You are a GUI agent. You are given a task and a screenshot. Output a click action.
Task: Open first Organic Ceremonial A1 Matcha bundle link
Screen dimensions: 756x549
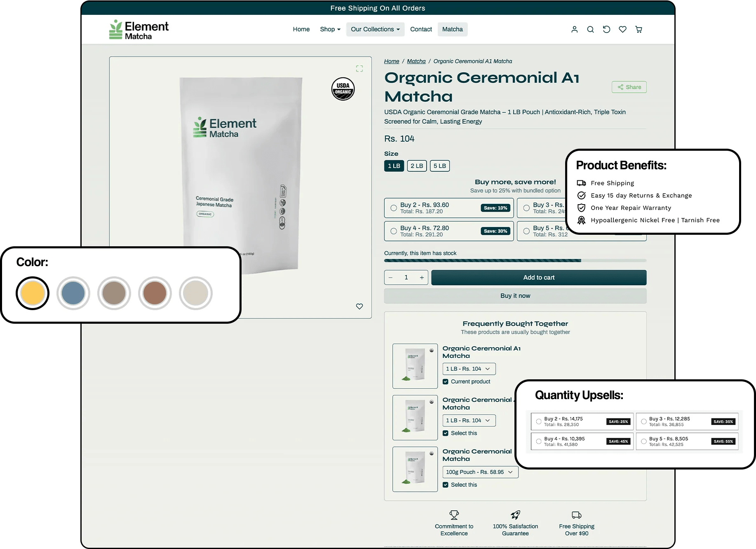(481, 352)
